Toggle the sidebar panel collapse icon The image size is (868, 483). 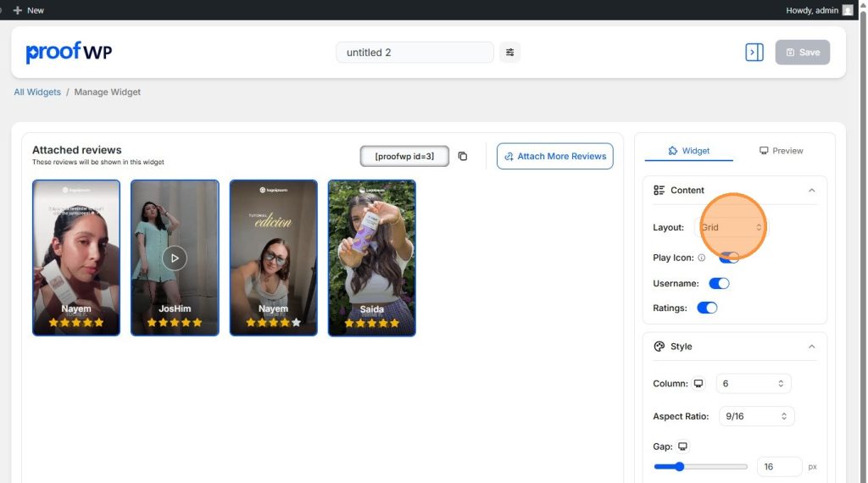[x=754, y=52]
